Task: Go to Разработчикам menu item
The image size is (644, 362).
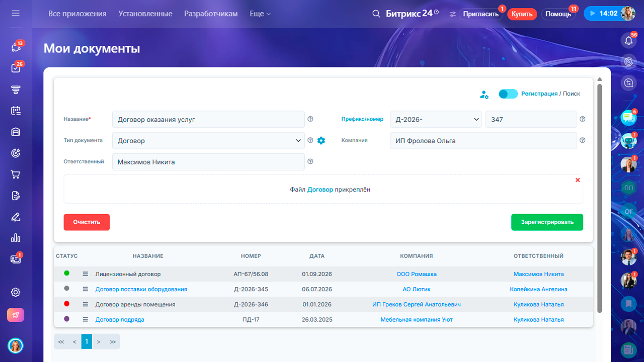Action: (211, 14)
